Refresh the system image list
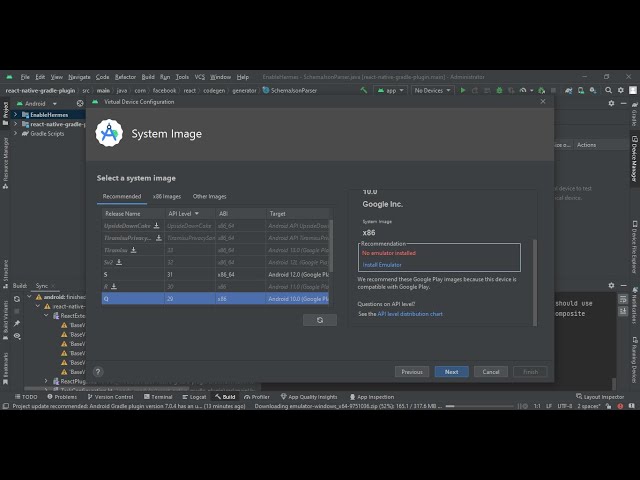Image resolution: width=640 pixels, height=480 pixels. pyautogui.click(x=320, y=320)
